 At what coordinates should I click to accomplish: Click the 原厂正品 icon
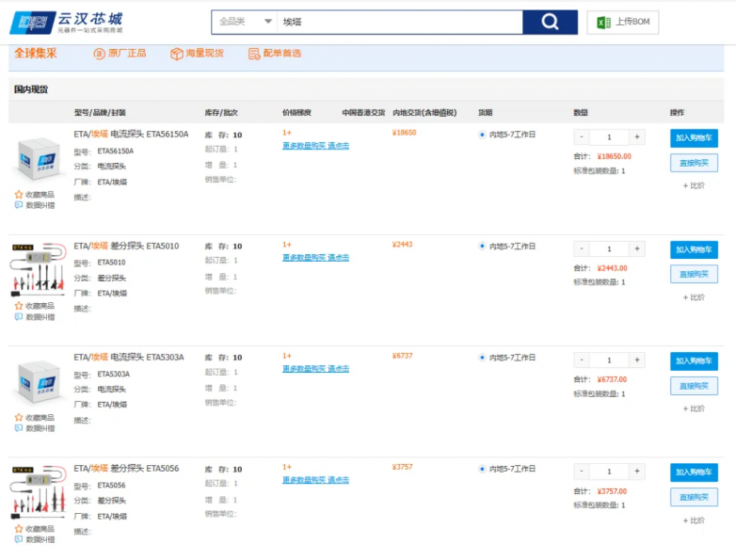point(99,54)
